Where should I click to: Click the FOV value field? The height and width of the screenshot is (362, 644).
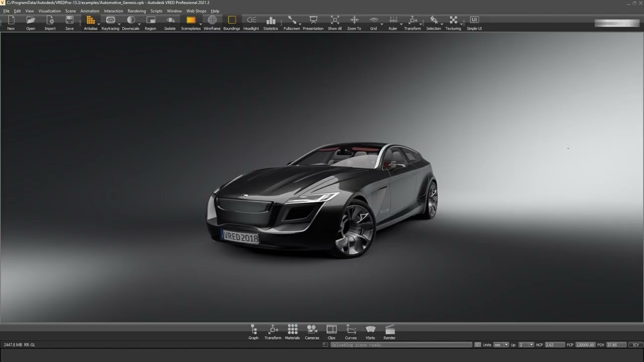click(616, 345)
